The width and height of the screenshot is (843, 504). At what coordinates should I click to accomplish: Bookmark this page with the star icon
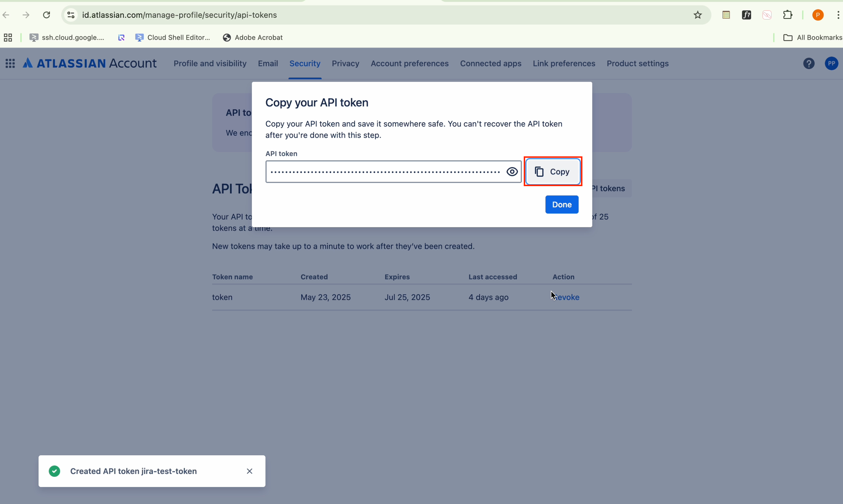(698, 15)
